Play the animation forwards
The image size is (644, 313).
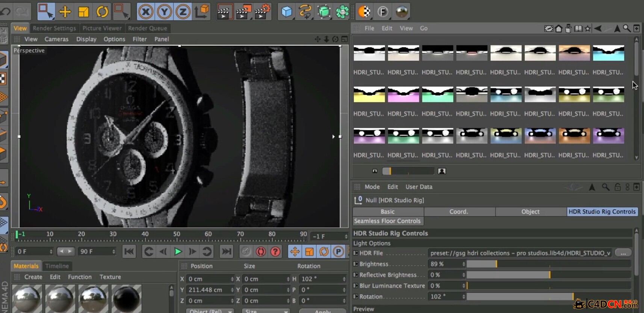tap(178, 251)
